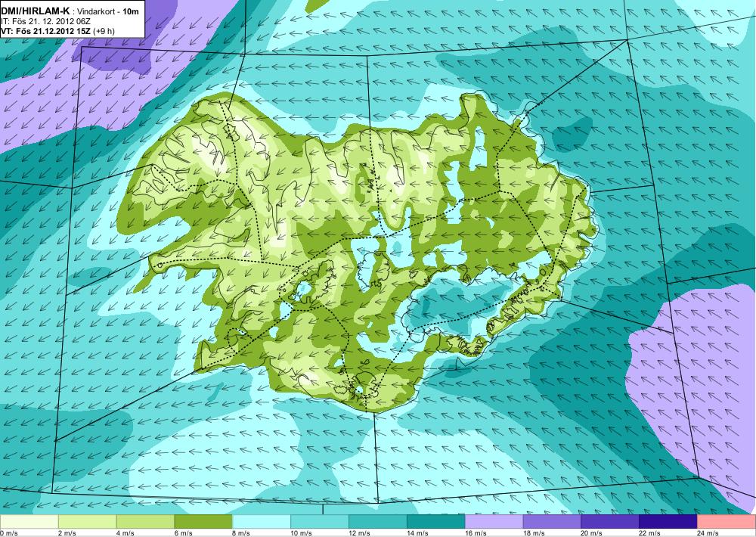Click the teal 12–14 m/s legend swatch
The width and height of the screenshot is (756, 537).
[x=377, y=522]
